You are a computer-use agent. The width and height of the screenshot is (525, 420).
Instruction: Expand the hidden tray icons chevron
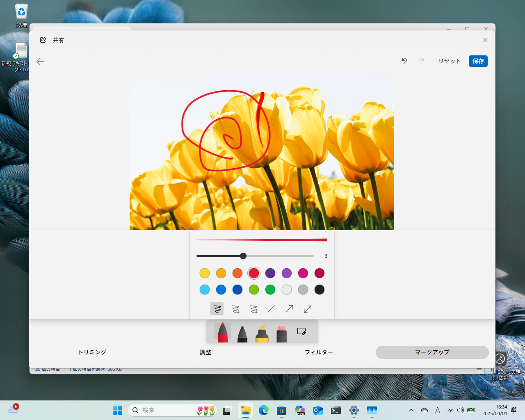[411, 410]
